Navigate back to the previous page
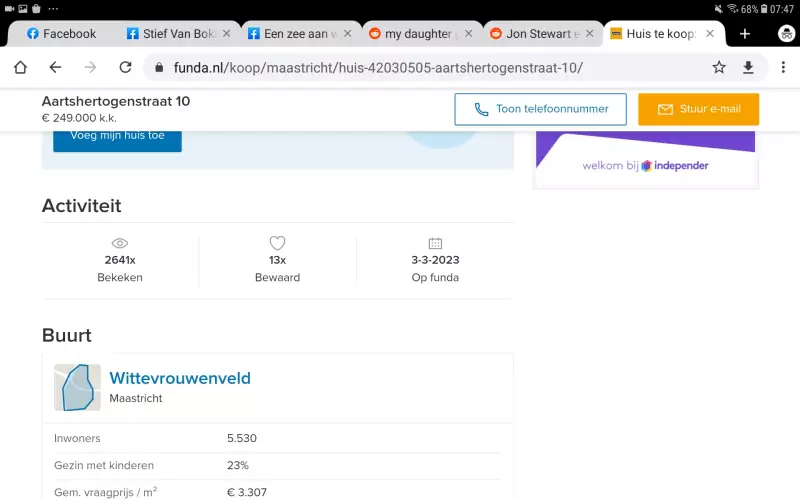This screenshot has width=800, height=500. point(55,67)
